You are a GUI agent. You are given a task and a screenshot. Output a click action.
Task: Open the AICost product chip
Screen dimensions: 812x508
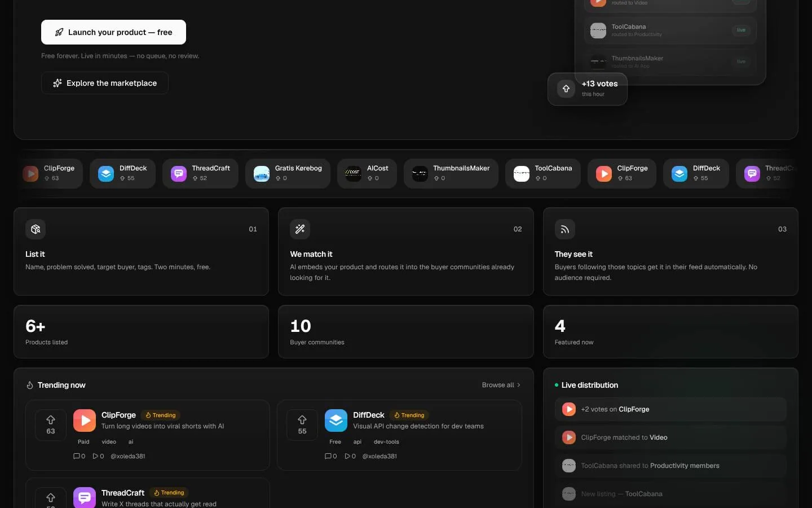(367, 173)
